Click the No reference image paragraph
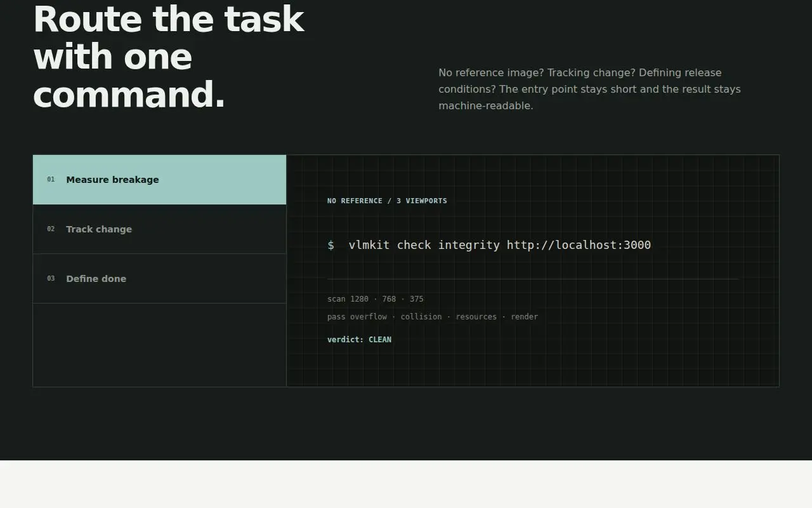Image resolution: width=812 pixels, height=508 pixels. point(589,89)
